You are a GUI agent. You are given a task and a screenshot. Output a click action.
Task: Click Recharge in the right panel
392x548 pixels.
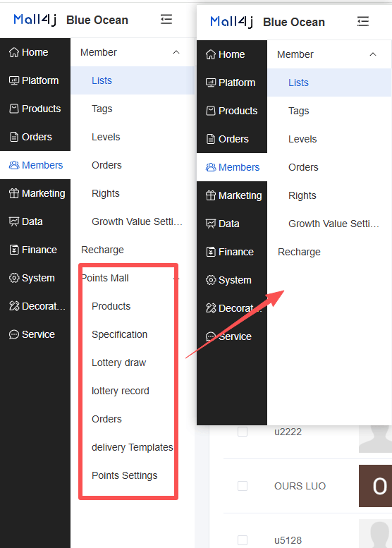[299, 252]
